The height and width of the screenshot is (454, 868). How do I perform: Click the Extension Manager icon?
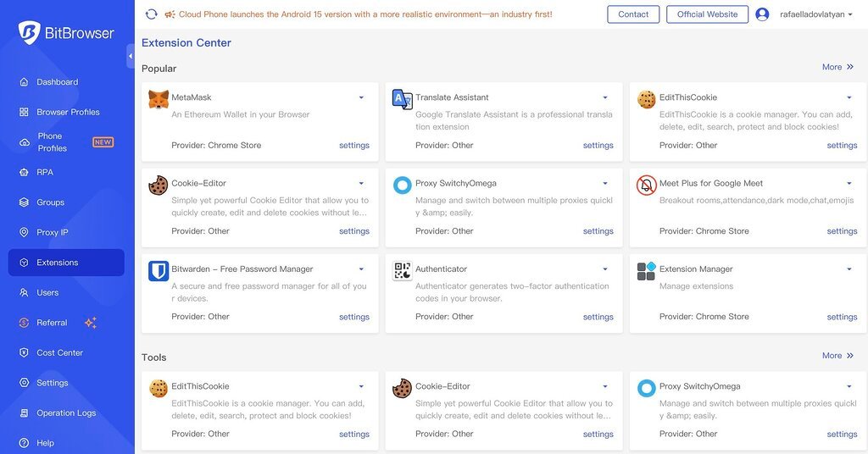[646, 271]
